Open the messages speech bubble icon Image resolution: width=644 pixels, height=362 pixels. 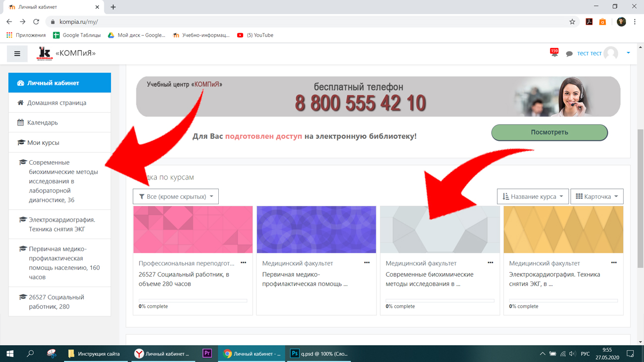click(x=569, y=54)
